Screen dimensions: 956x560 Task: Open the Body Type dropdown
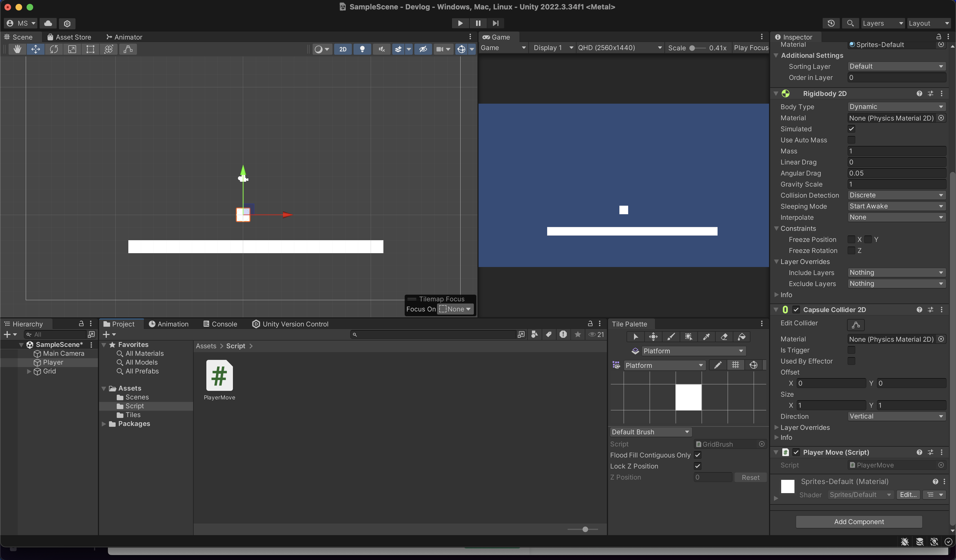pos(896,107)
